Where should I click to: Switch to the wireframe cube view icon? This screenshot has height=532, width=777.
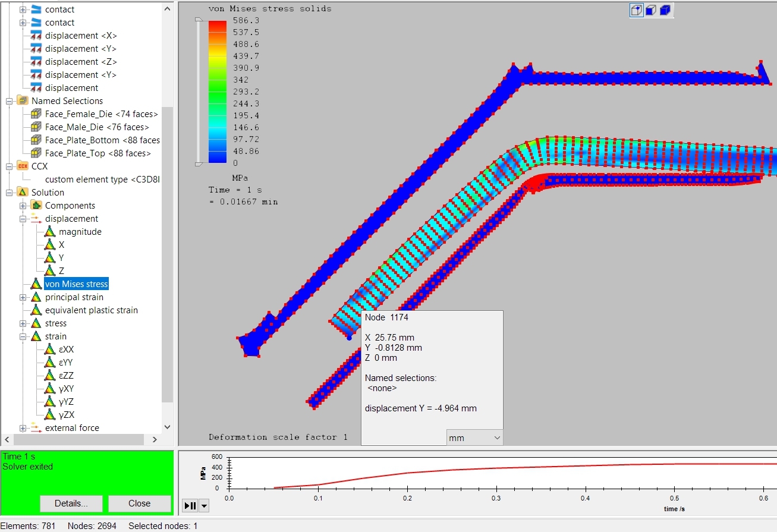coord(637,10)
